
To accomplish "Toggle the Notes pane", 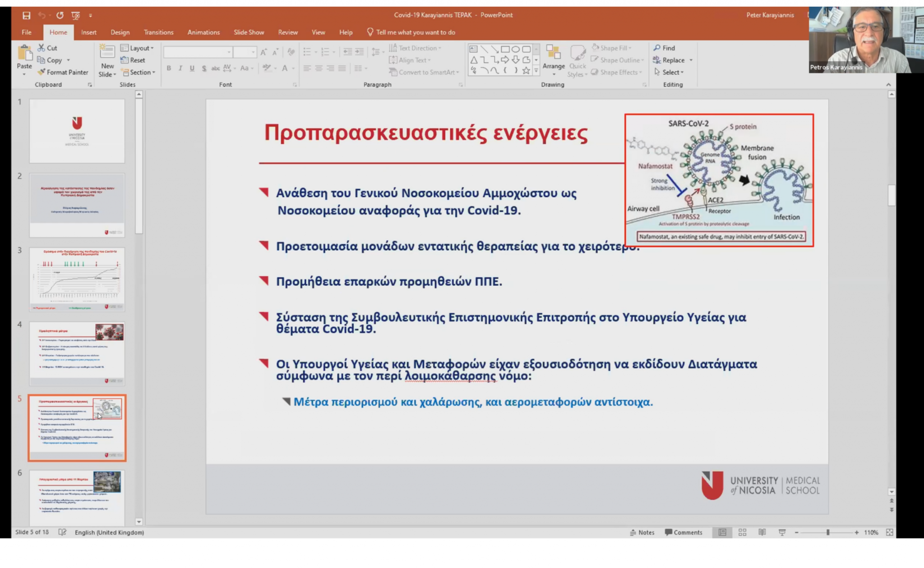I will [642, 532].
